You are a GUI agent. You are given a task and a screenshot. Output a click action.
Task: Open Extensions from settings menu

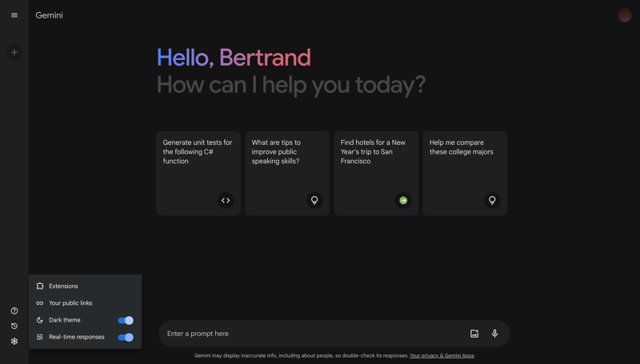[86, 286]
